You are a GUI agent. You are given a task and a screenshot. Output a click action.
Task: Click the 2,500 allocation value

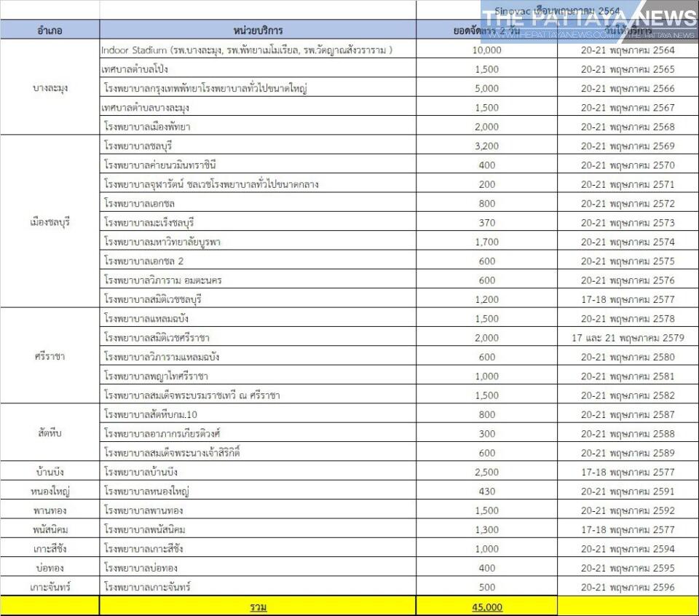pyautogui.click(x=487, y=472)
